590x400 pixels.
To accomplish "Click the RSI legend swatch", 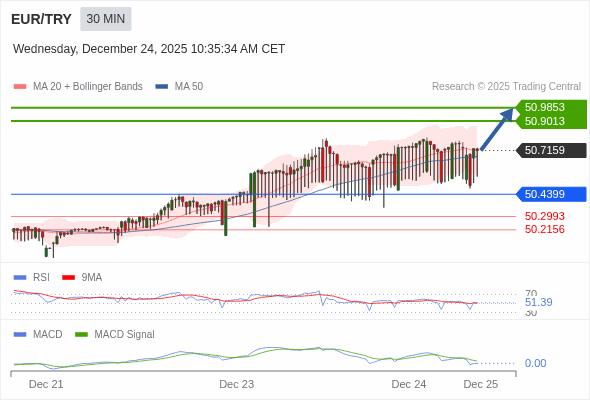I will [x=20, y=278].
